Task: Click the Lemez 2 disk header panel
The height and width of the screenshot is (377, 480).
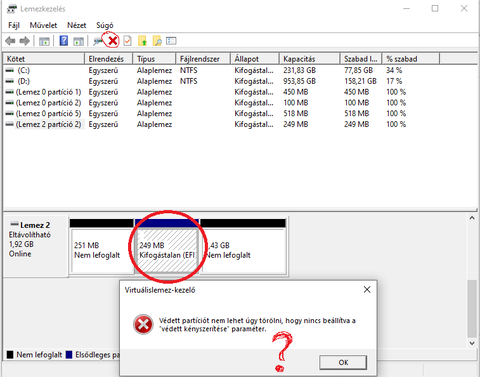Action: 35,246
